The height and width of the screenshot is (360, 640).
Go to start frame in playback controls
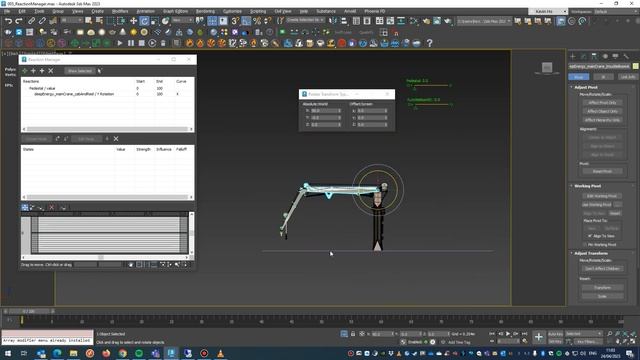(x=492, y=334)
